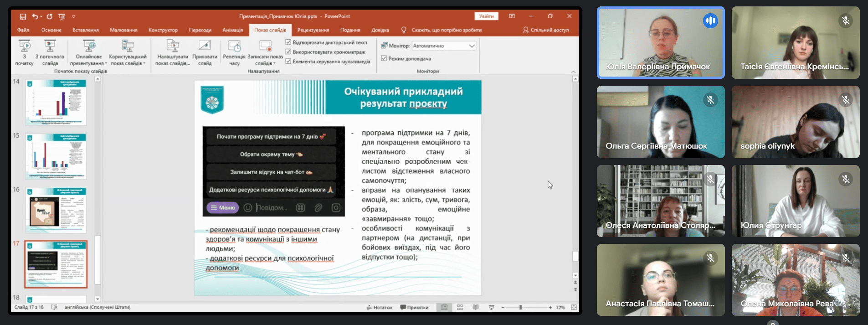Click Скажіть, що потрібно зробити search box
The height and width of the screenshot is (325, 868).
pos(447,30)
